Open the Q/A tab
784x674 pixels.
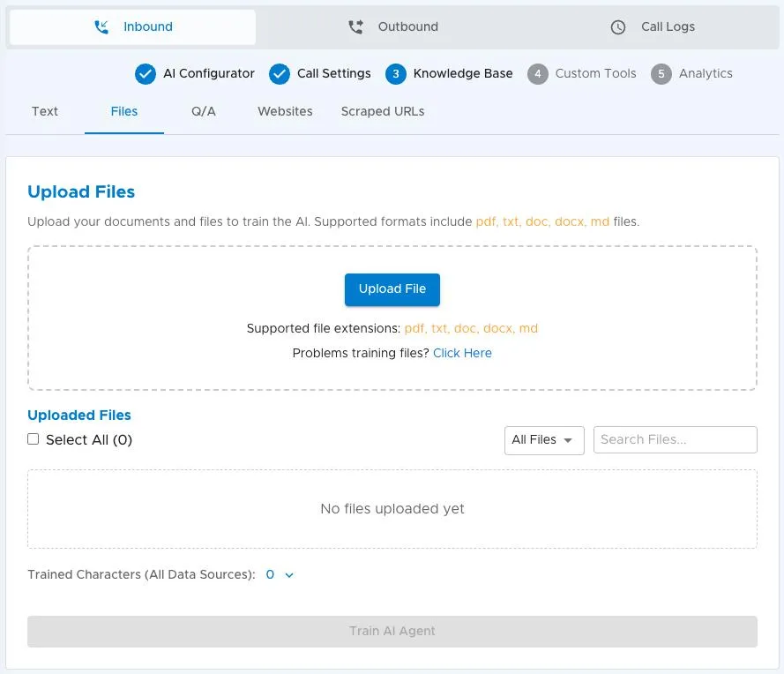point(204,111)
